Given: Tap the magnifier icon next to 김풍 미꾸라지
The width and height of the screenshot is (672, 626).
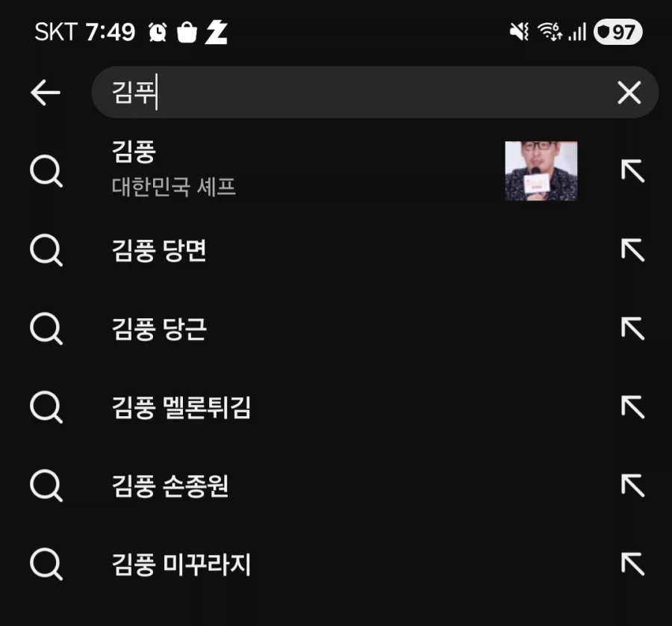Looking at the screenshot, I should 48,565.
